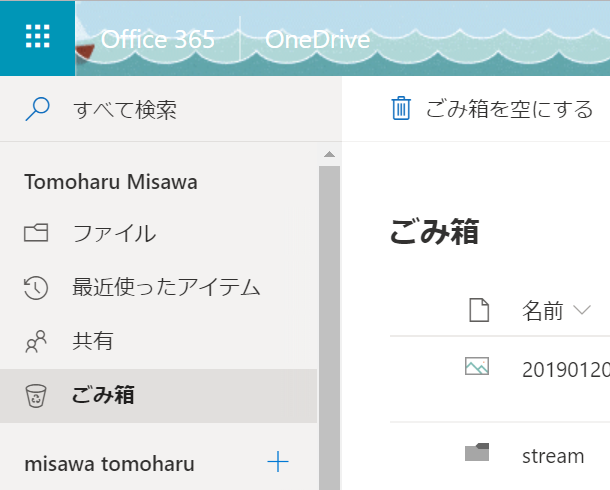Screen dimensions: 610x490
Task: Click the recycle bin sidebar icon
Action: pyautogui.click(x=36, y=396)
